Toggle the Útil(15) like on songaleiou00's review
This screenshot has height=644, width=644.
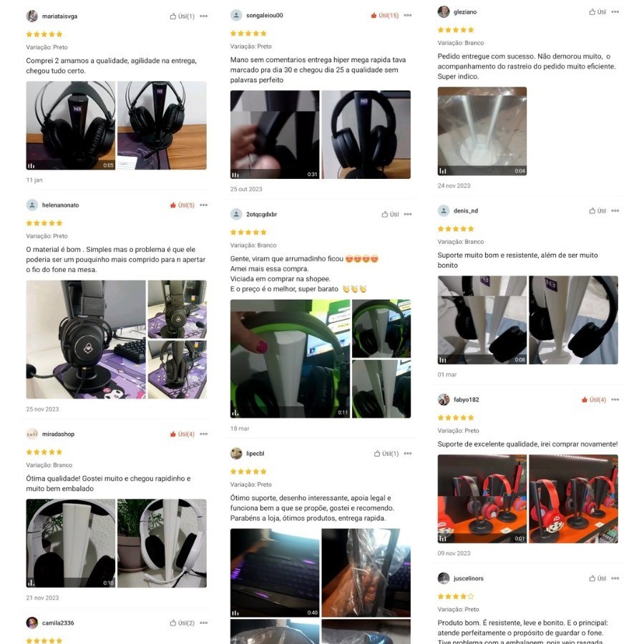(384, 15)
